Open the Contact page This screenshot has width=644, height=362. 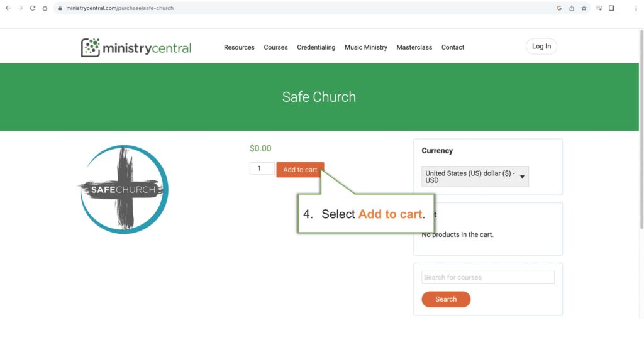pyautogui.click(x=453, y=47)
